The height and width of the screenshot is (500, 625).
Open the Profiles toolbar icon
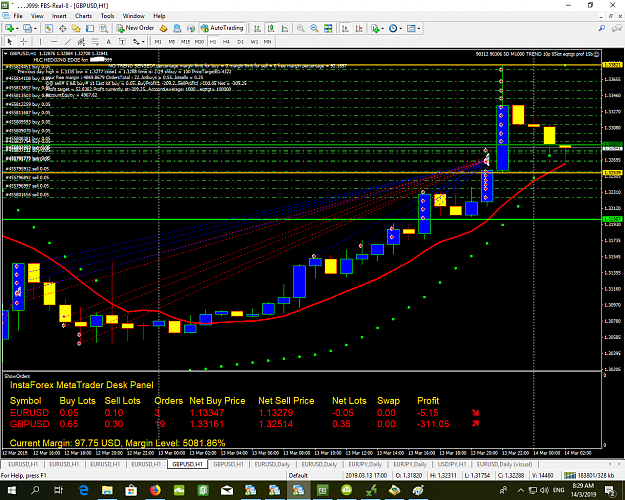pos(28,28)
